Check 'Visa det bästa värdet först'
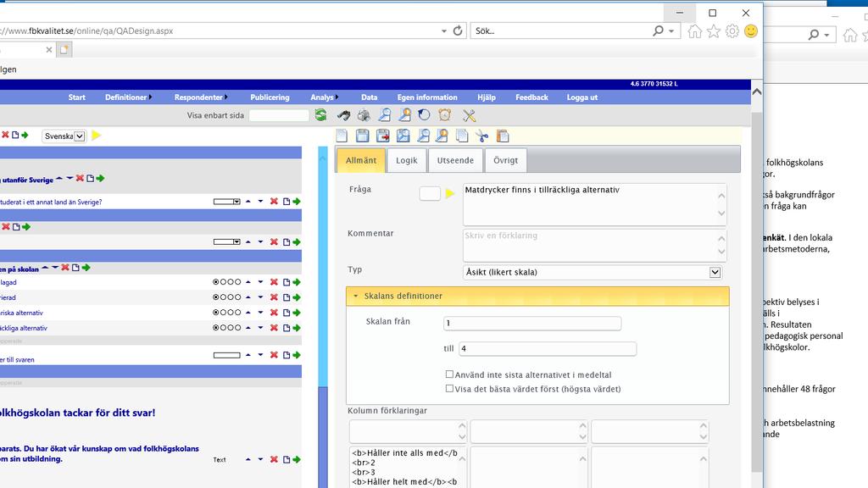 click(x=449, y=388)
